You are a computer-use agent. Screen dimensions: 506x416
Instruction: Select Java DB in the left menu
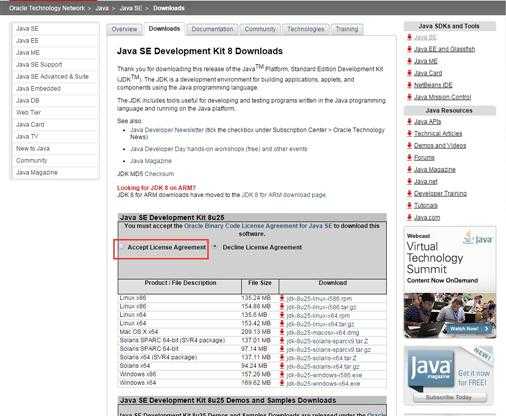click(28, 100)
